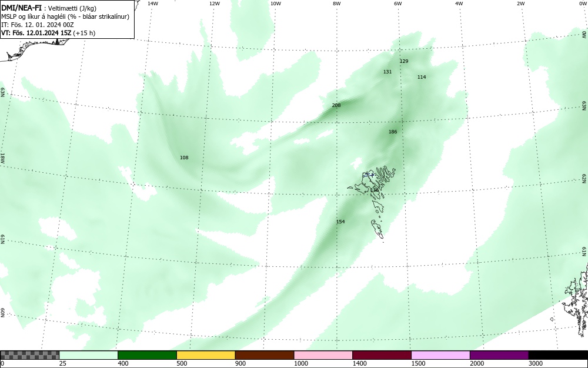
Task: Click the 14W longitude label
Action: pos(153,4)
